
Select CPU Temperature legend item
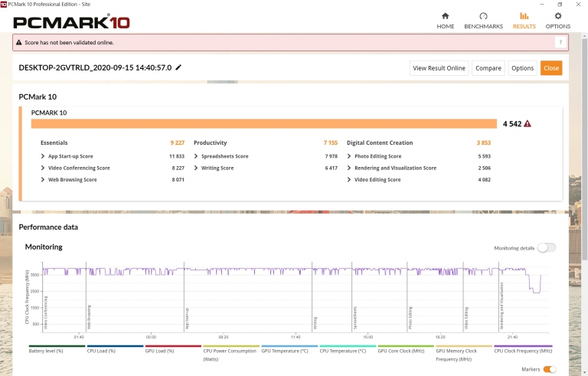(x=348, y=350)
